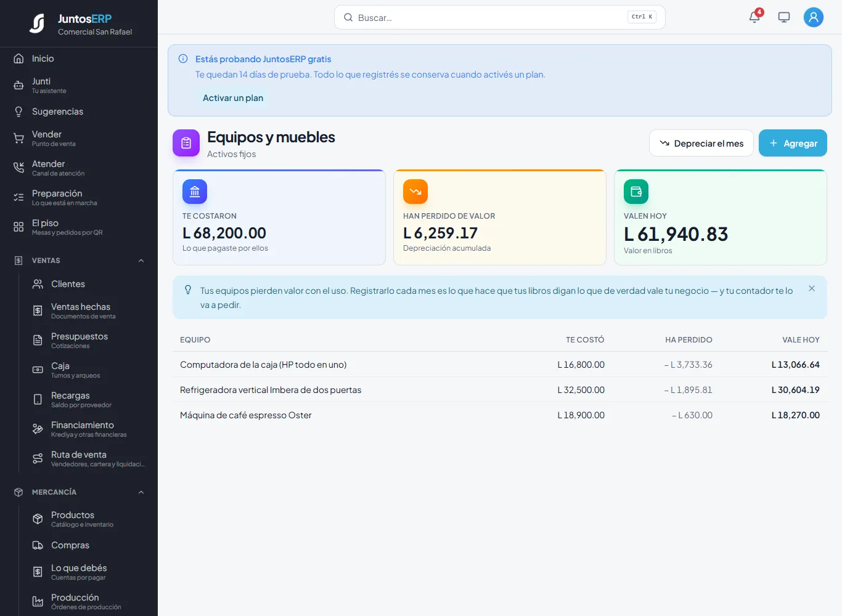Open Lo que debés menu item

(x=88, y=572)
